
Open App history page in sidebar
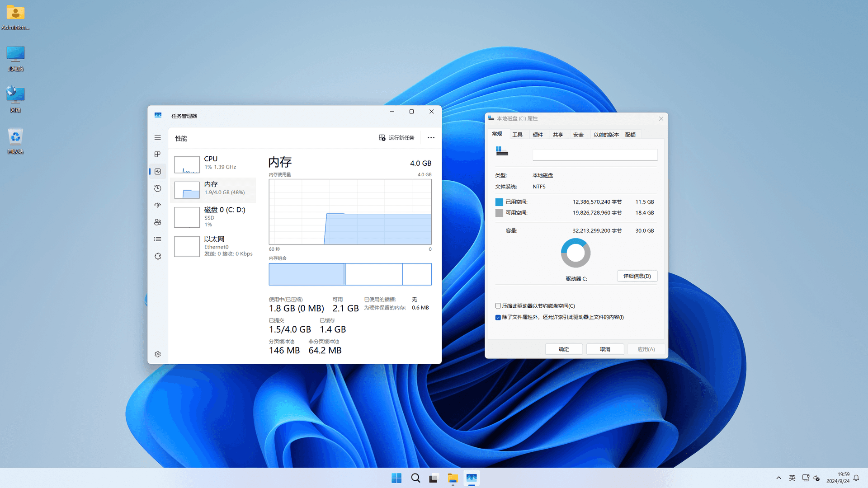coord(157,188)
